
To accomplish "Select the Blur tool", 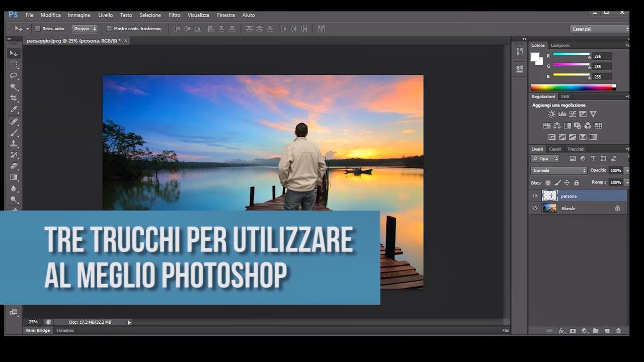I will tap(14, 189).
